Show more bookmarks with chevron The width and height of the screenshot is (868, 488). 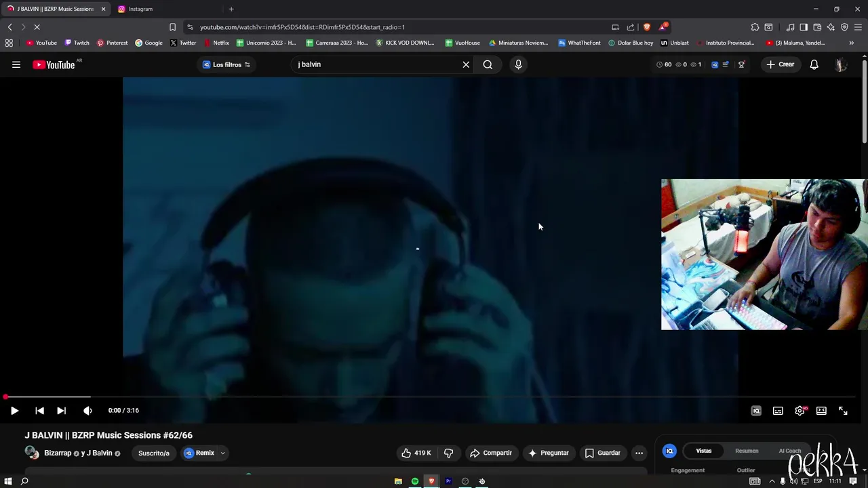[851, 43]
